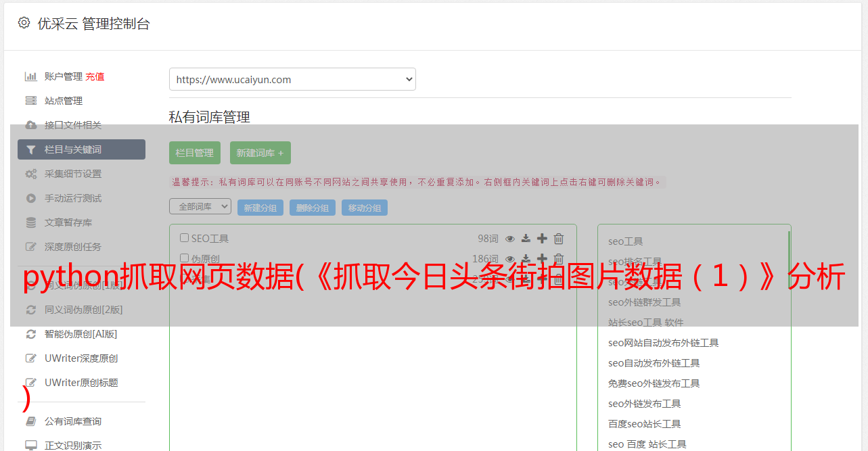This screenshot has width=868, height=451.
Task: Click the plus icon on 伪原创 row
Action: pos(542,258)
